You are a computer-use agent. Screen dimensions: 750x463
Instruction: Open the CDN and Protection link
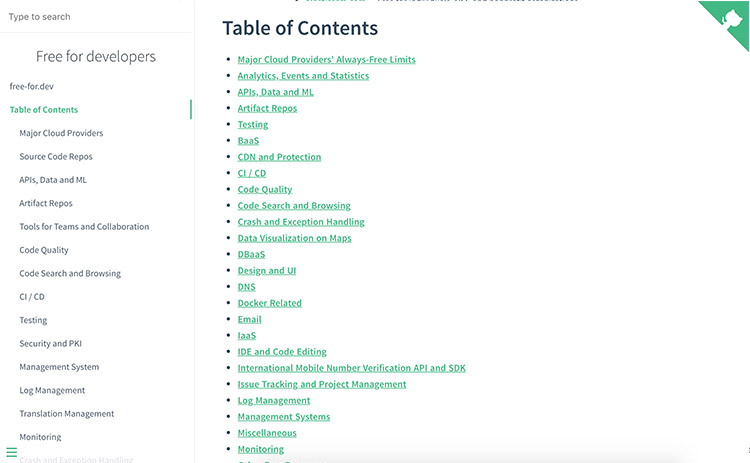279,157
